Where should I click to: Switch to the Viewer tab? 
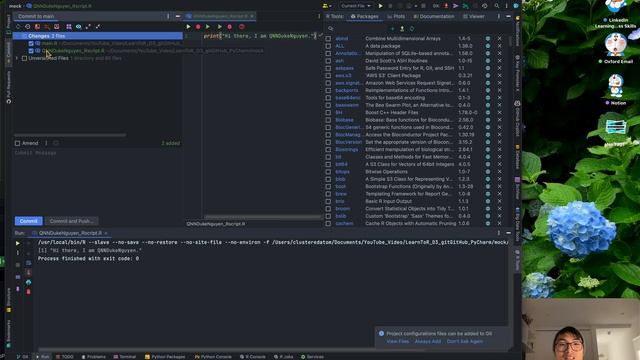coord(473,16)
